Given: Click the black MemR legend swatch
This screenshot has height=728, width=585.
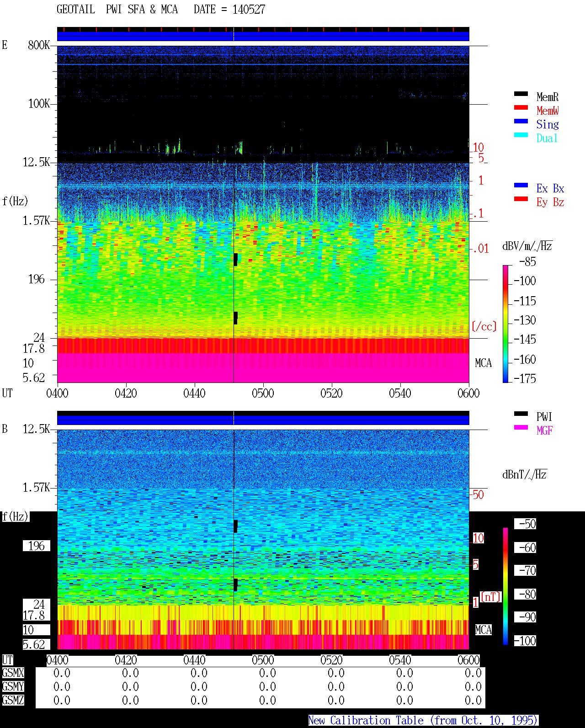Looking at the screenshot, I should tap(521, 94).
